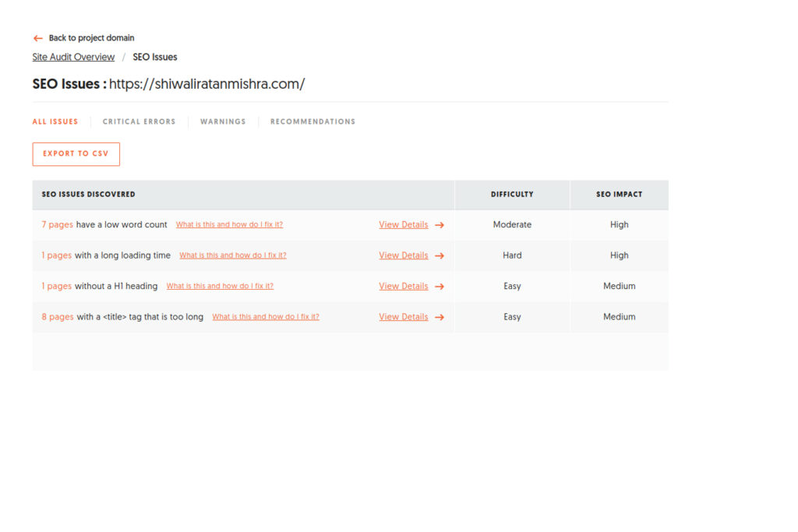Switch to Warnings tab
The height and width of the screenshot is (532, 798).
223,122
